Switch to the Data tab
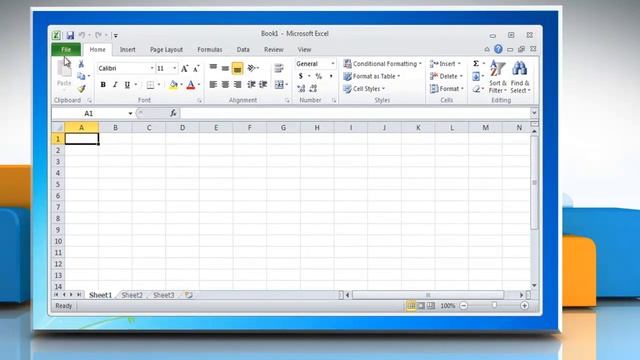The width and height of the screenshot is (640, 360). (243, 49)
